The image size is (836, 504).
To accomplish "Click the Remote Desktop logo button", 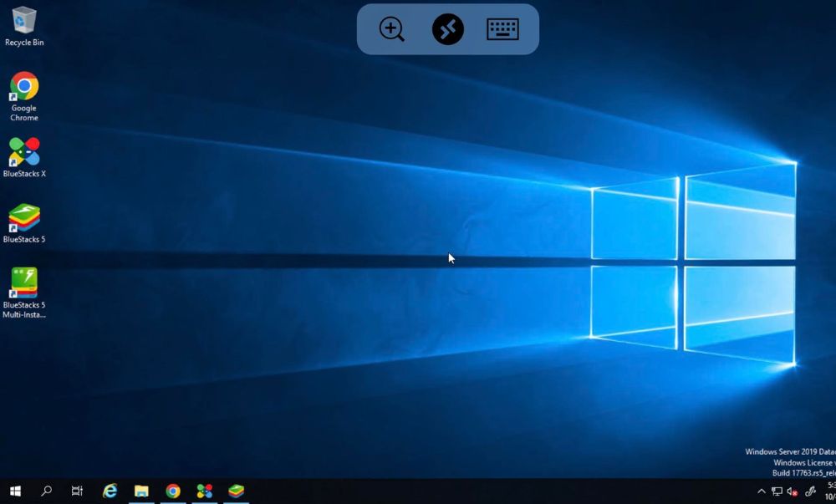I will point(447,29).
